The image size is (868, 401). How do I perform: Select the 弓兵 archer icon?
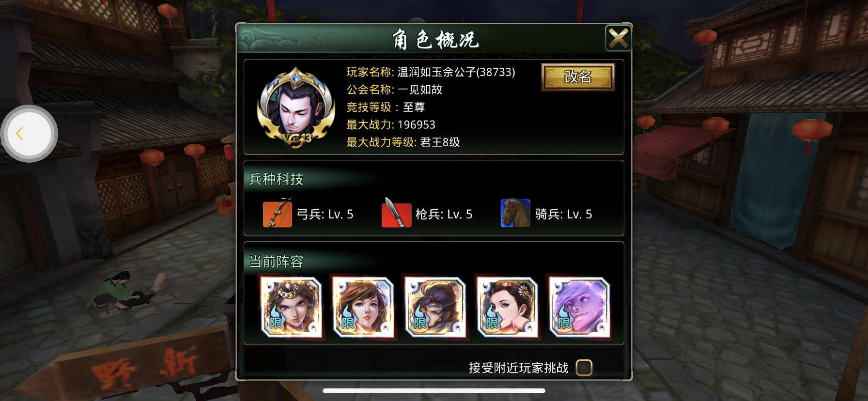(x=277, y=213)
